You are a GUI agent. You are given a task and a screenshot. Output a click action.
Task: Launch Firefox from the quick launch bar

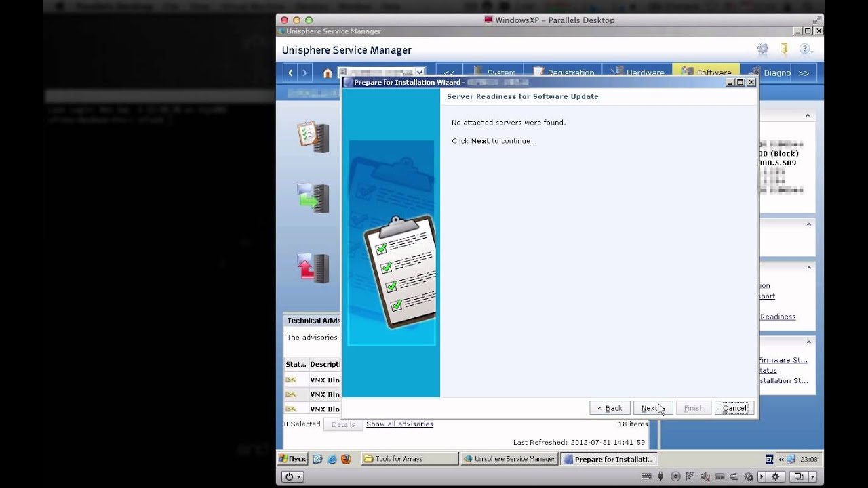pos(346,459)
